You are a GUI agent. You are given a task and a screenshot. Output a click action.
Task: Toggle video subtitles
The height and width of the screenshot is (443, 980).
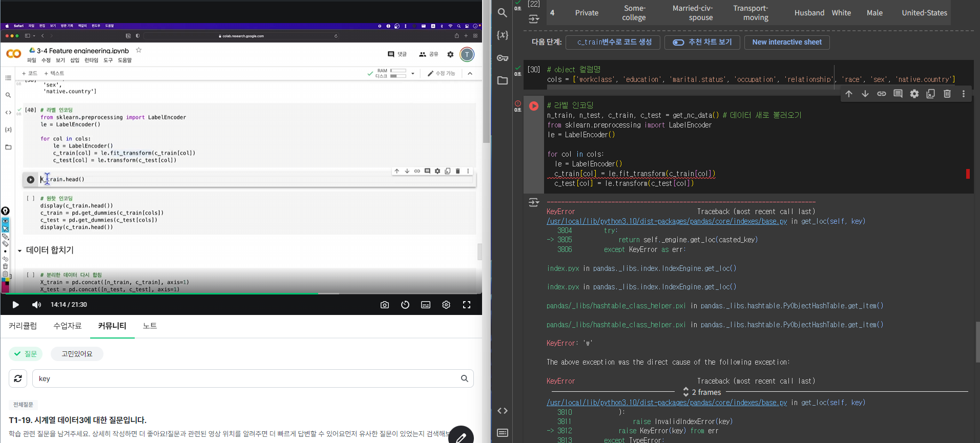(x=426, y=305)
